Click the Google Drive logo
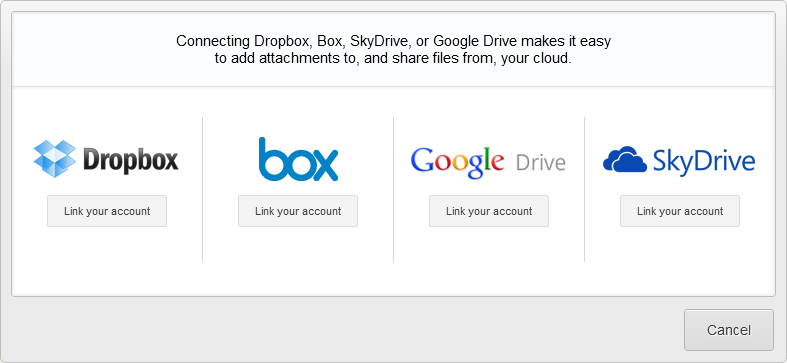 [x=488, y=163]
